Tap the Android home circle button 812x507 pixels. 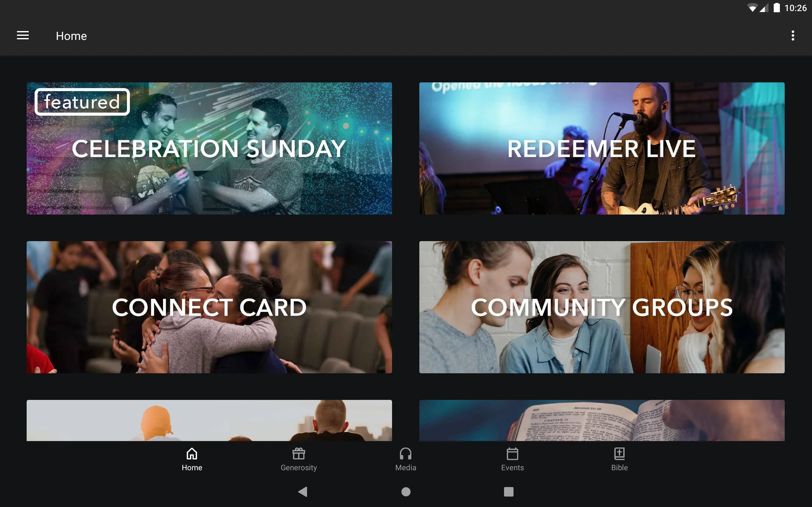(x=406, y=491)
